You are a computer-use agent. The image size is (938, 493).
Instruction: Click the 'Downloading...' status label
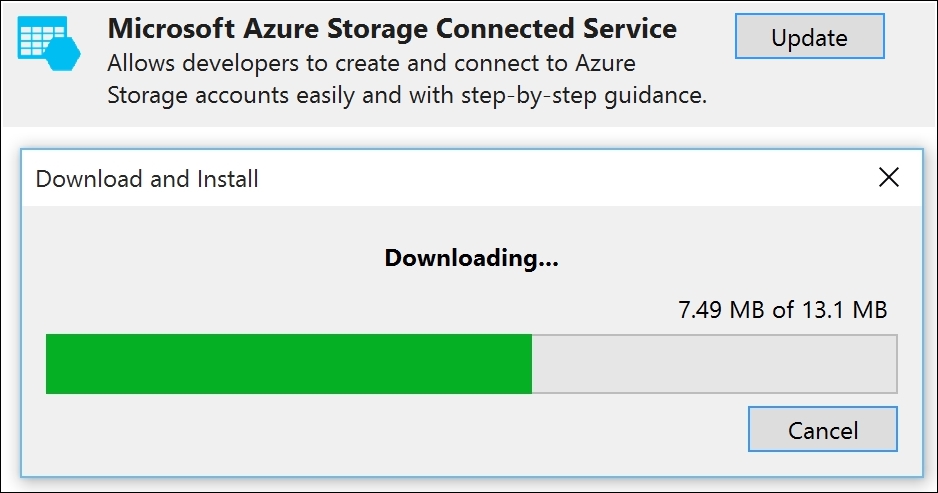pos(471,258)
